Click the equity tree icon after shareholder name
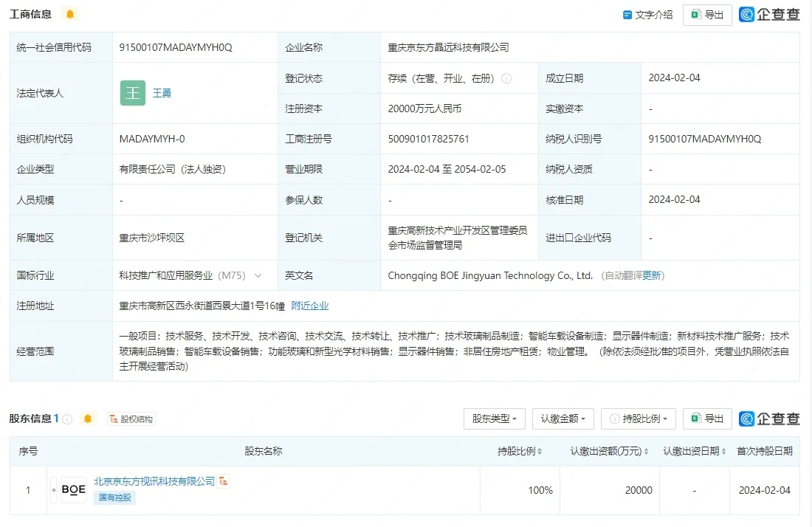Screen dimensions: 812x527 [x=223, y=481]
